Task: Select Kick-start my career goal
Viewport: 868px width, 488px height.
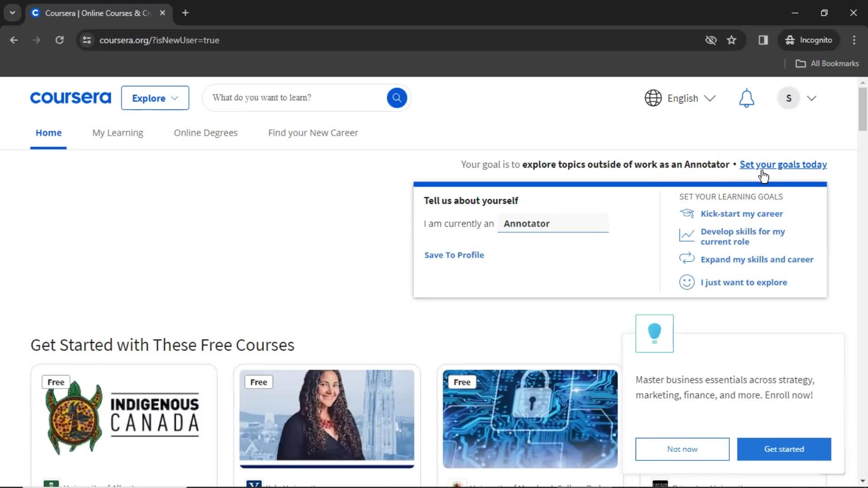Action: pos(742,213)
